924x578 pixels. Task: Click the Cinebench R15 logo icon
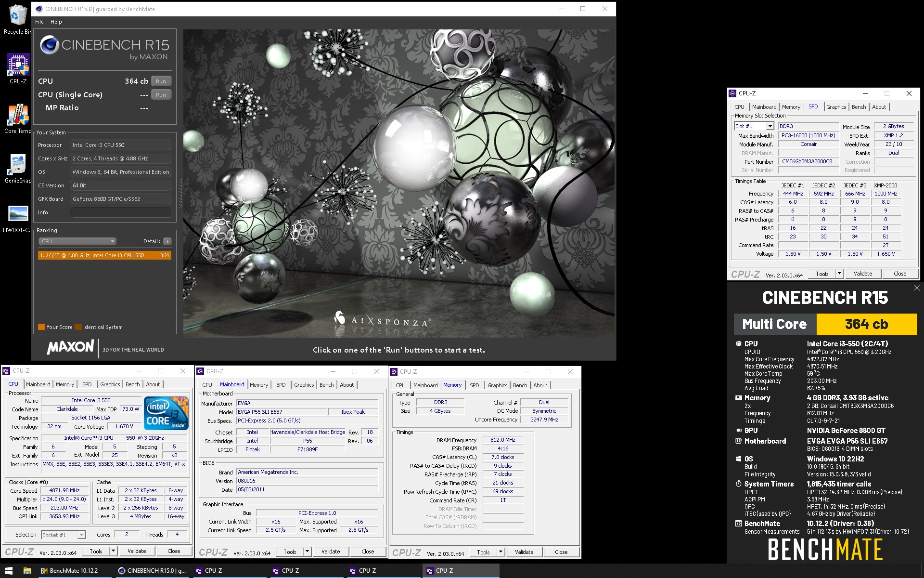pyautogui.click(x=49, y=45)
